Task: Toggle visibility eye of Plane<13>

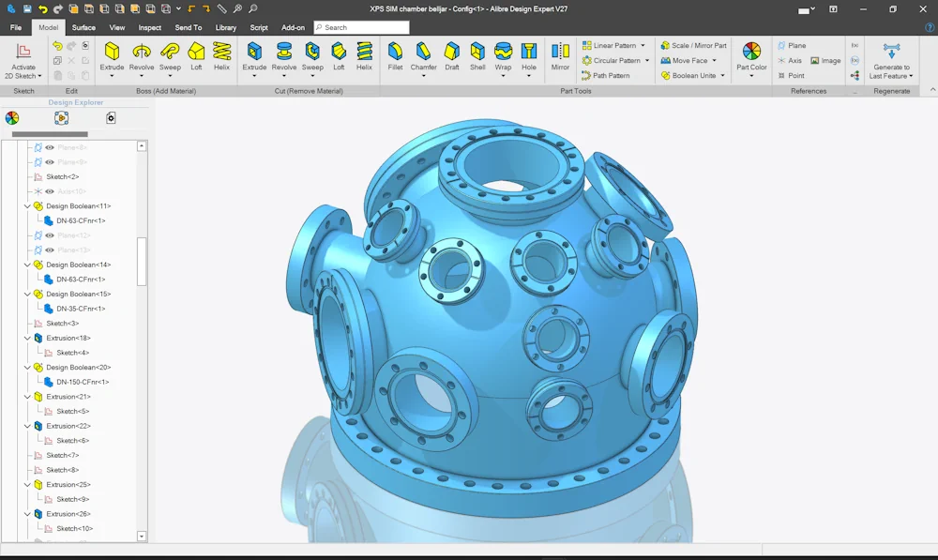Action: click(50, 250)
